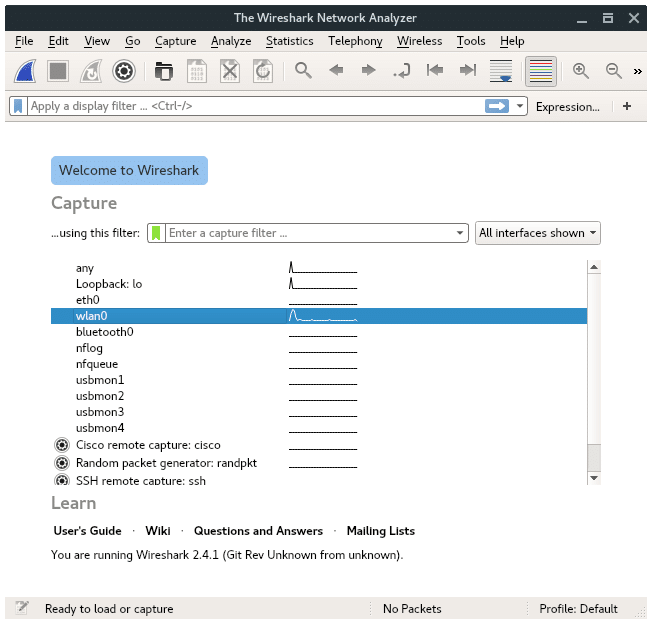Show more toolbar items chevron
656x628 pixels.
pyautogui.click(x=638, y=72)
